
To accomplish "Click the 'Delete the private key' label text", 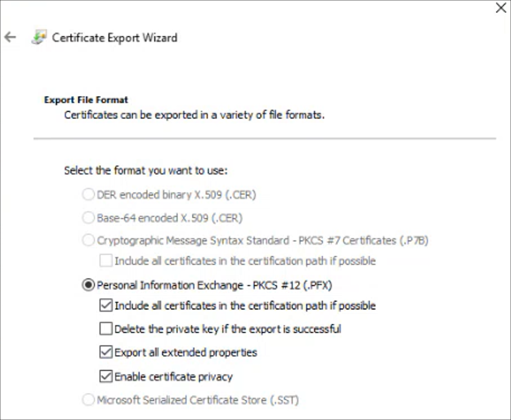I will coord(228,329).
